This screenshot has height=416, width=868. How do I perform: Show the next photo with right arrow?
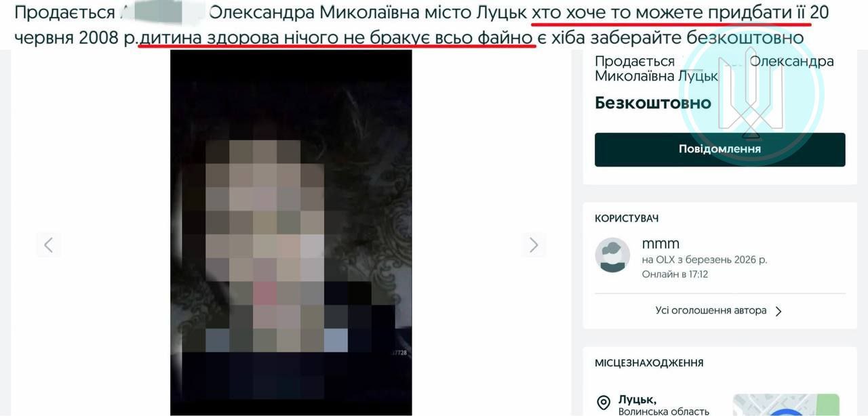[534, 245]
